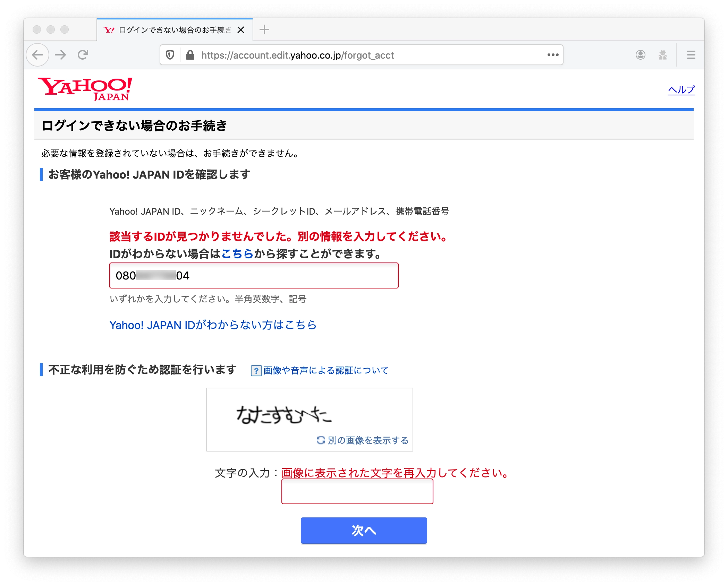Open the page actions three-dot menu
This screenshot has width=728, height=586.
click(553, 55)
